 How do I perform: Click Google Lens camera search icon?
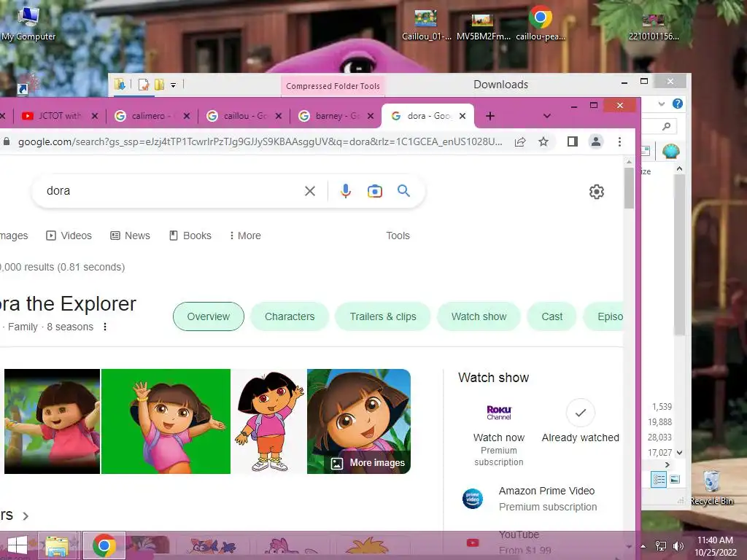(x=375, y=191)
